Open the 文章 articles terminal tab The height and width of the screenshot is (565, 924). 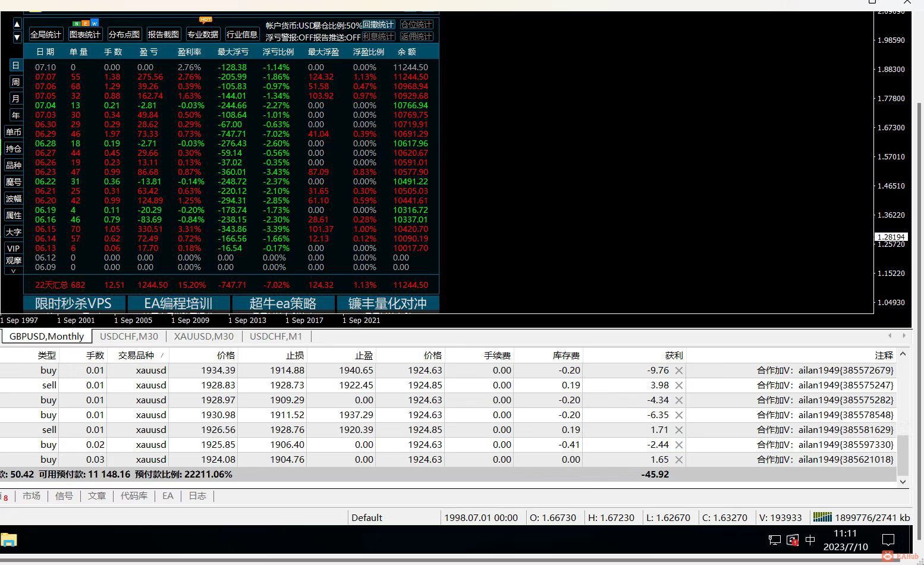97,496
